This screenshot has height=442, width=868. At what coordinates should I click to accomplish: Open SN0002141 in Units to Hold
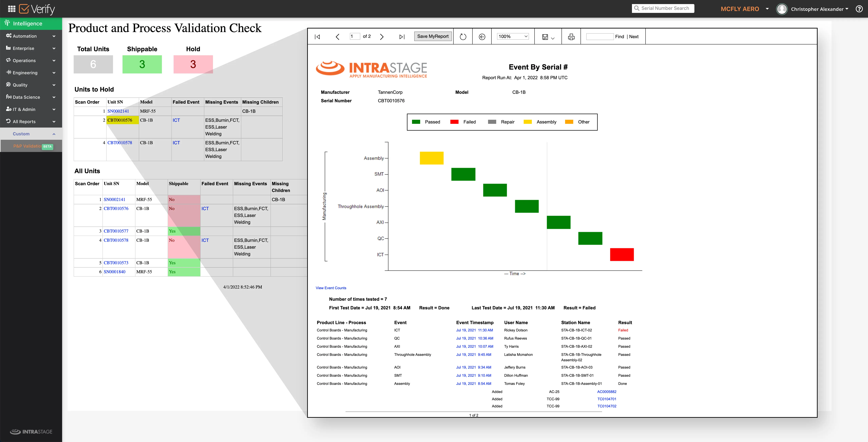pos(118,111)
